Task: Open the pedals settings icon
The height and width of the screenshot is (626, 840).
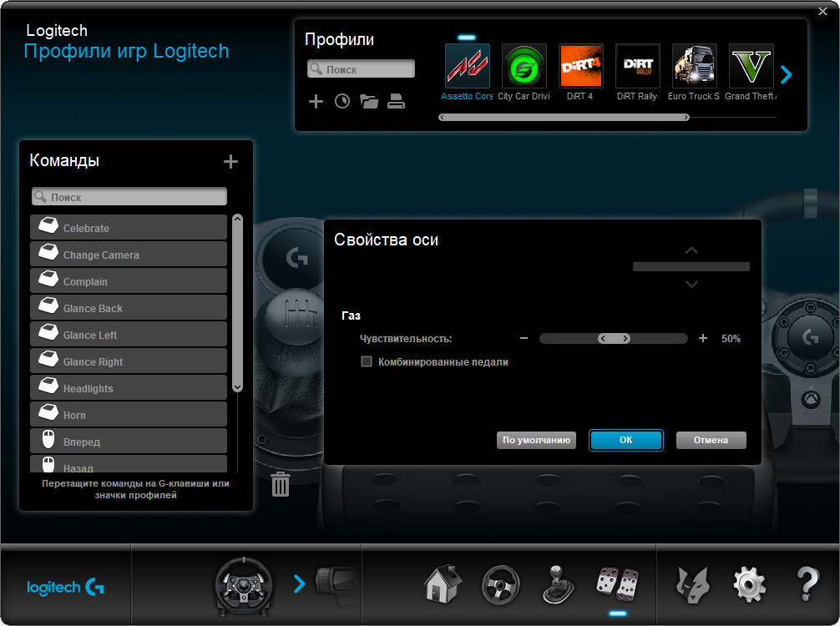Action: click(x=617, y=584)
